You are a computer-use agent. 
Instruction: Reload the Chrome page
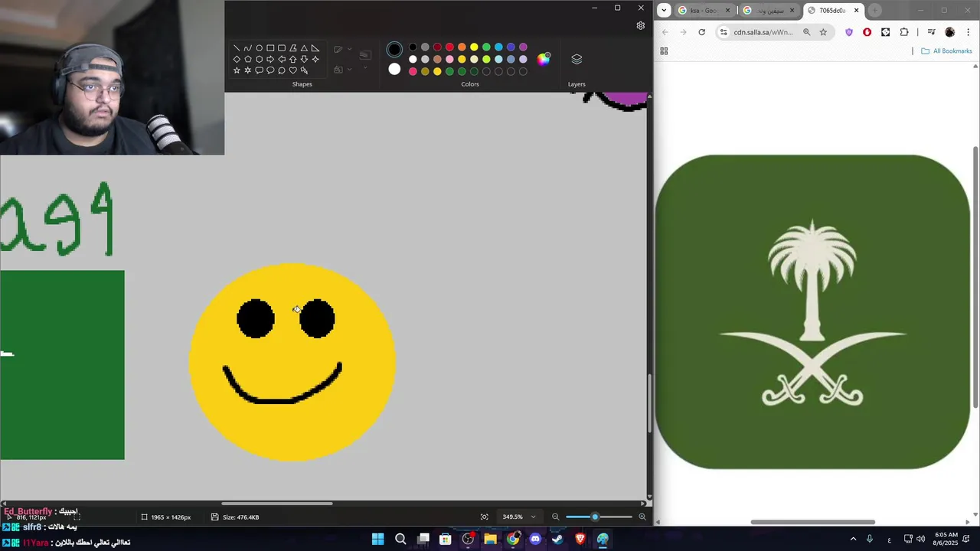pos(701,32)
